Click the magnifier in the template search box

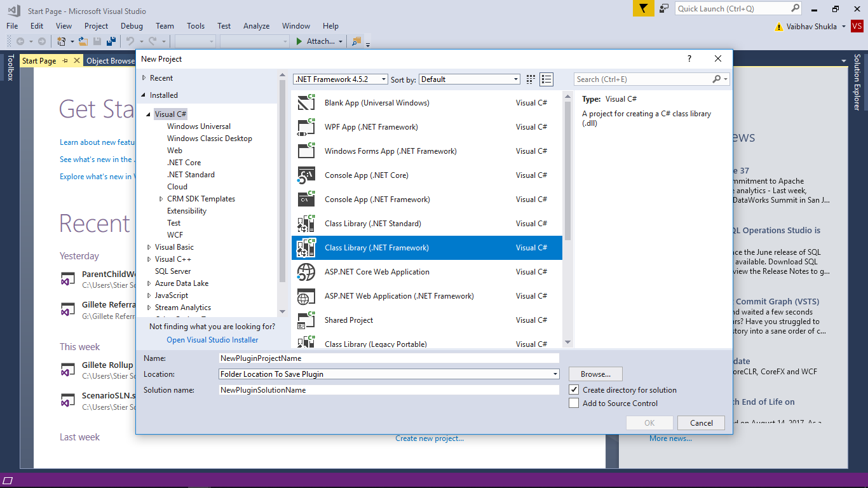point(717,79)
